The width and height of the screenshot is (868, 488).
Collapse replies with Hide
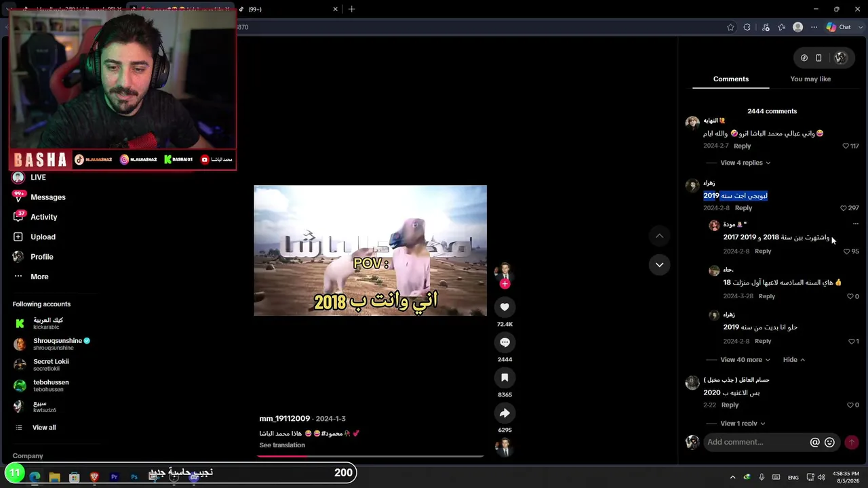coord(794,360)
